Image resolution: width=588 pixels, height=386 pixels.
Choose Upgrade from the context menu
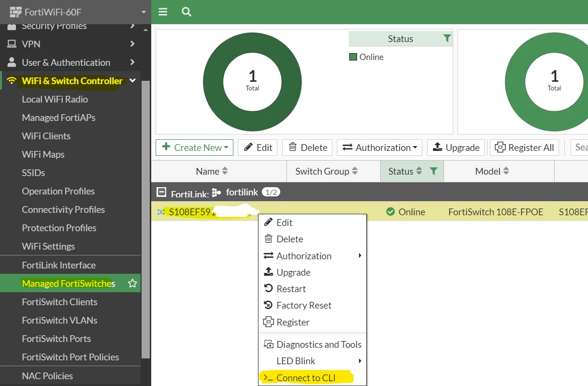tap(312, 272)
